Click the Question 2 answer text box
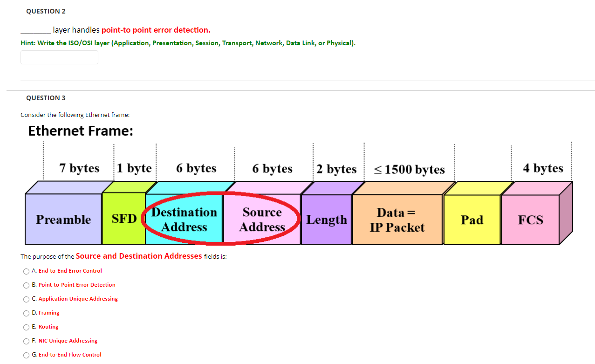This screenshot has height=364, width=595. pos(59,57)
